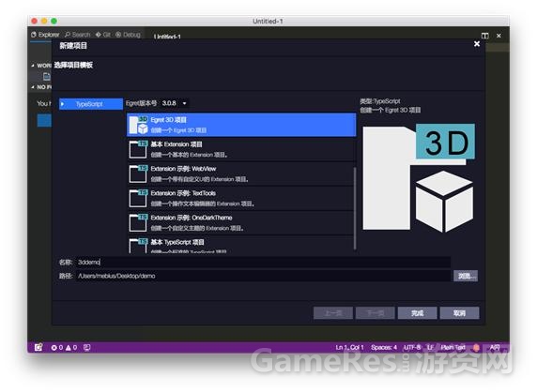Expand the TypeScript category arrow

tap(63, 104)
